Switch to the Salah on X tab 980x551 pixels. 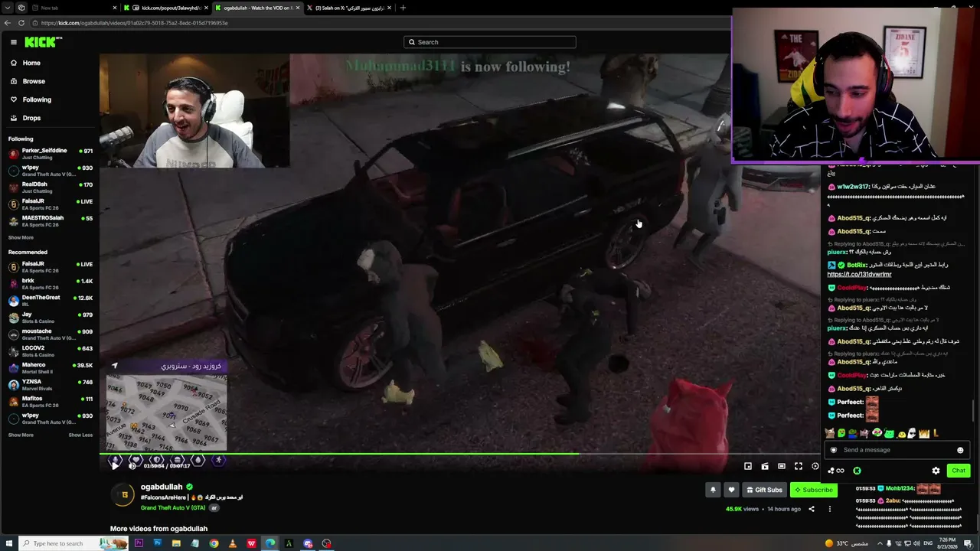click(x=349, y=8)
